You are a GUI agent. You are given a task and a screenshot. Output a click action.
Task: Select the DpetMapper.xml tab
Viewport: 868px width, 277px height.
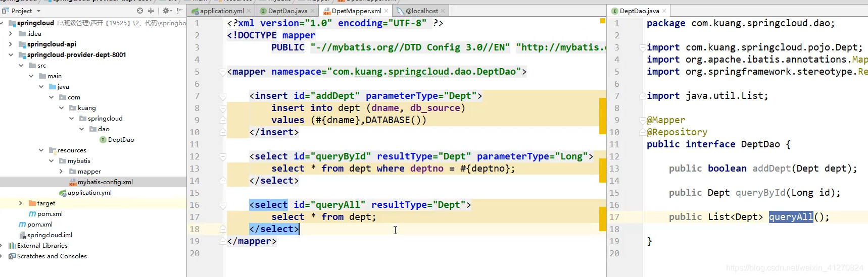coord(357,11)
